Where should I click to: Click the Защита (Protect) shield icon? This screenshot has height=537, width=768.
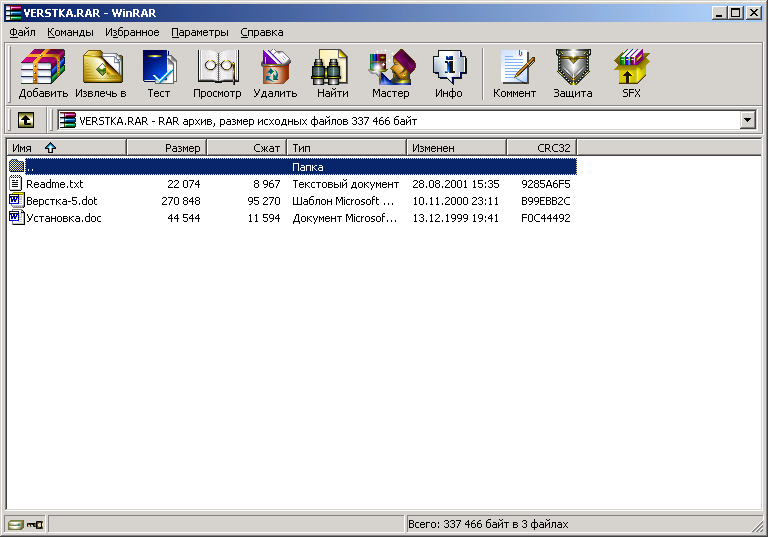(x=573, y=67)
